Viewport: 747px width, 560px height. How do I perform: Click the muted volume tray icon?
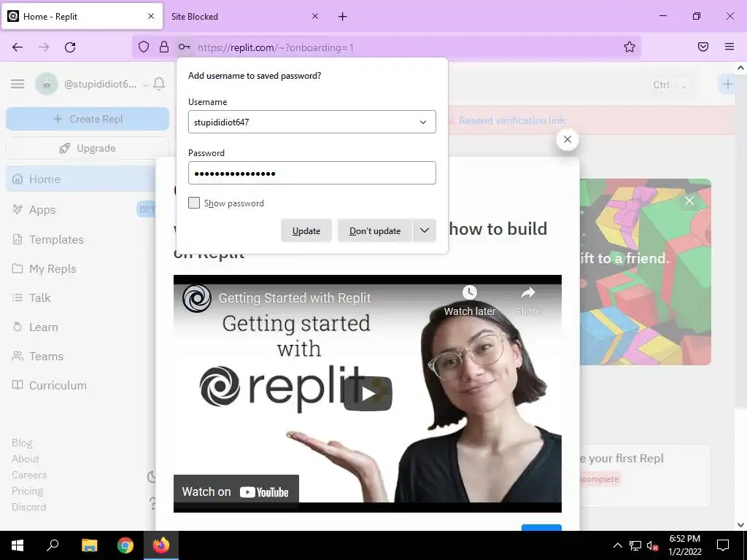[652, 545]
